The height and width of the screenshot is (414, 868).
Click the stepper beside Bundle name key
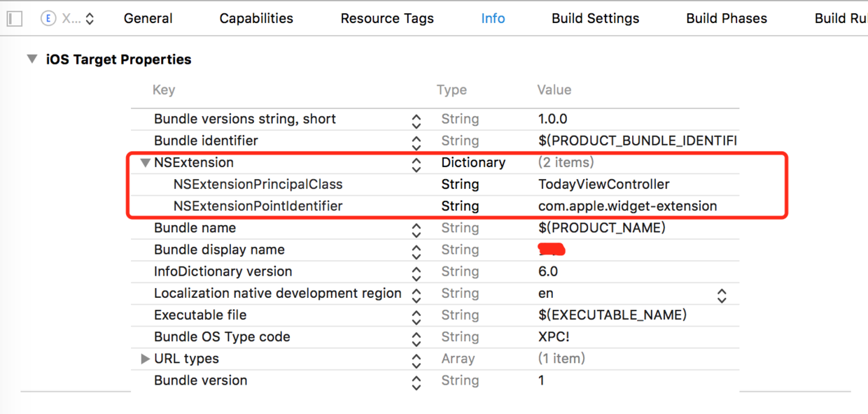click(416, 230)
